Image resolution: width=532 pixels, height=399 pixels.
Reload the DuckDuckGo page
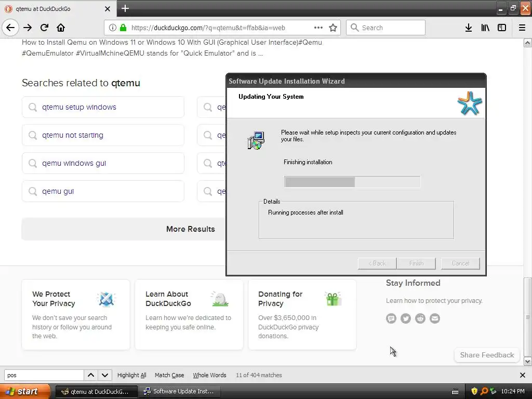[44, 28]
